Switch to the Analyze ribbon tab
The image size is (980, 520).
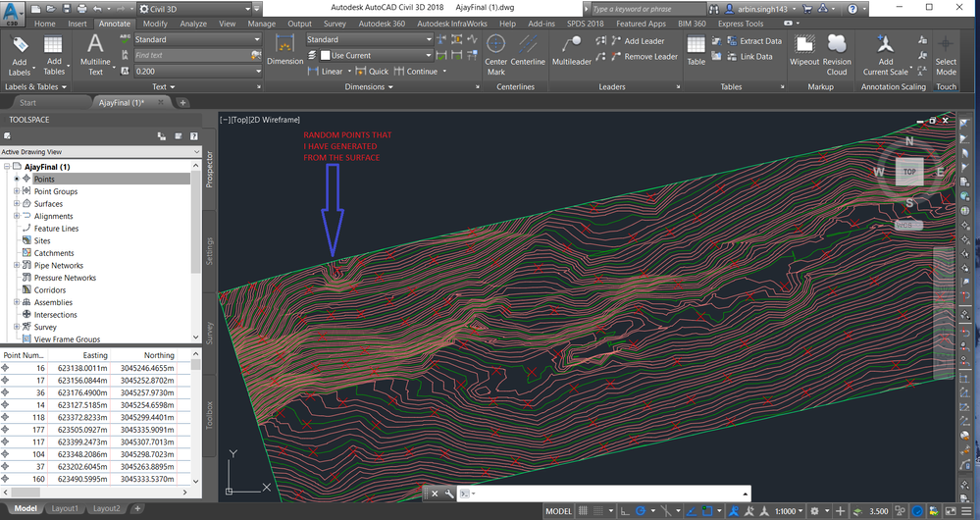(x=193, y=24)
